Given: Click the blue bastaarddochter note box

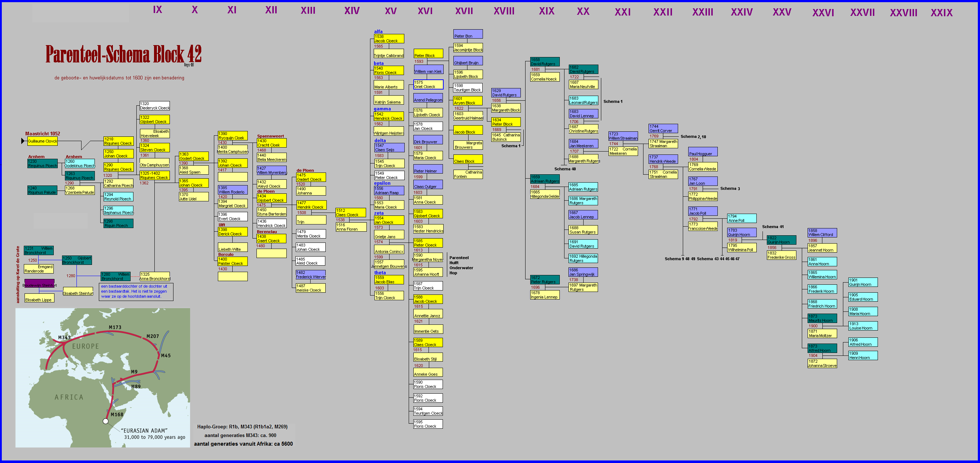Looking at the screenshot, I should click(136, 292).
